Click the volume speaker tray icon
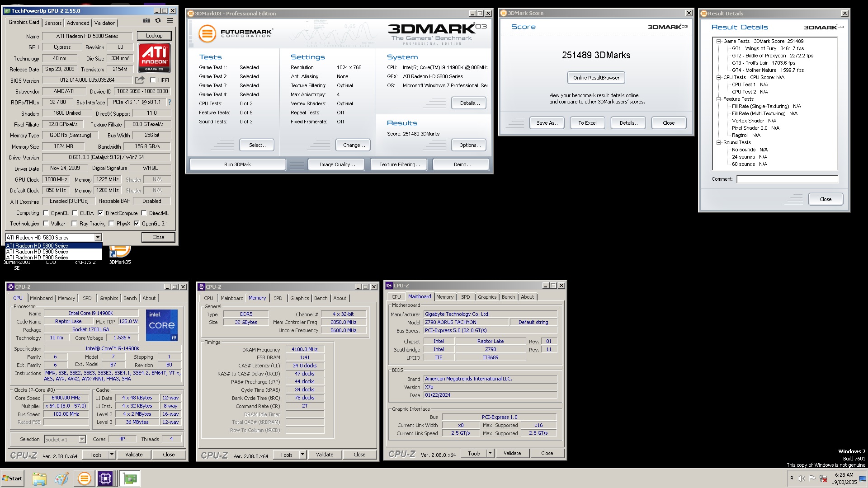Screen dimensions: 868x488 coord(802,479)
